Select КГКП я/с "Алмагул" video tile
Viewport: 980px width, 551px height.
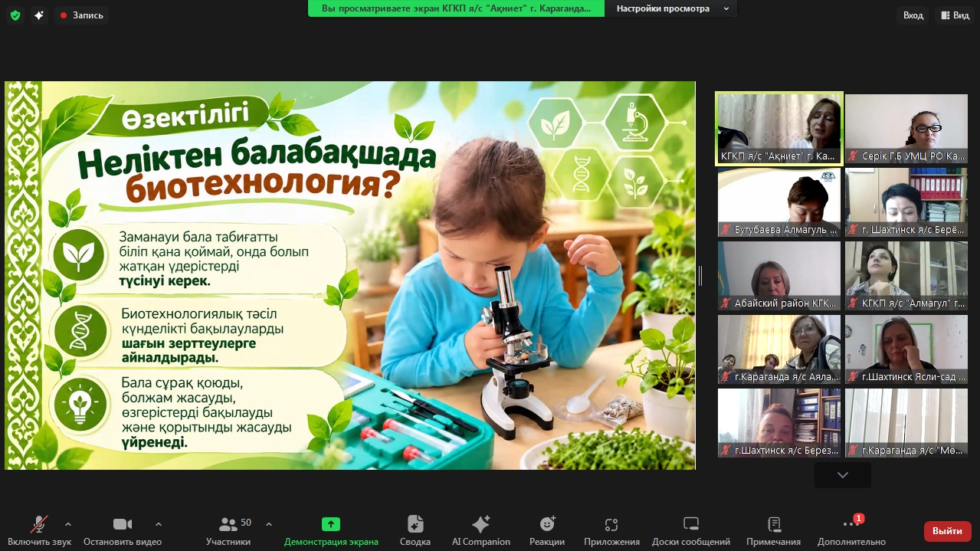click(x=906, y=276)
